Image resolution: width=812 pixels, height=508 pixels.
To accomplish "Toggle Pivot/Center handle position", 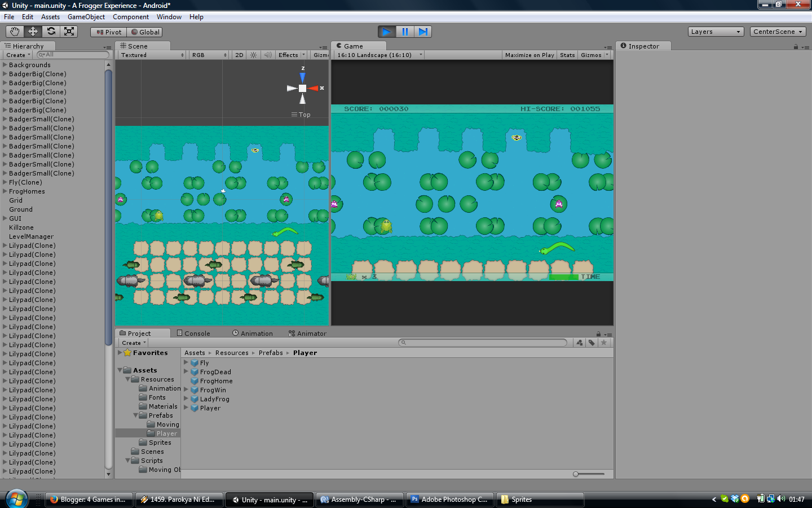I will click(109, 32).
